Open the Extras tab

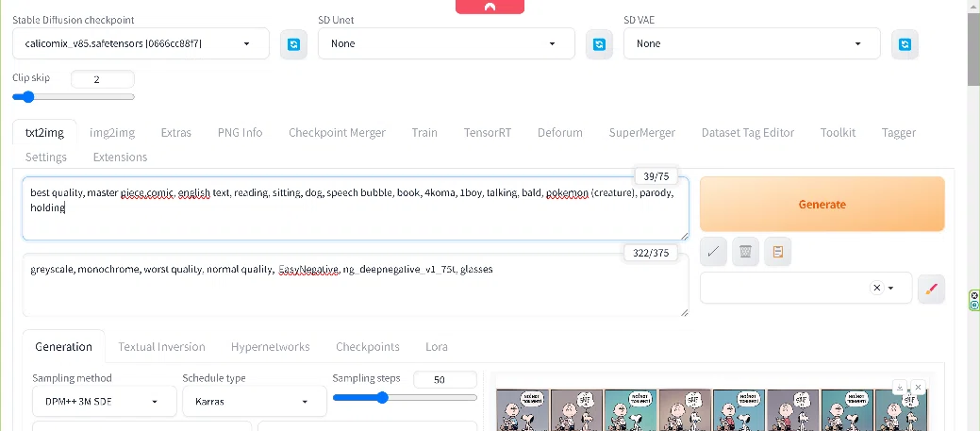175,132
